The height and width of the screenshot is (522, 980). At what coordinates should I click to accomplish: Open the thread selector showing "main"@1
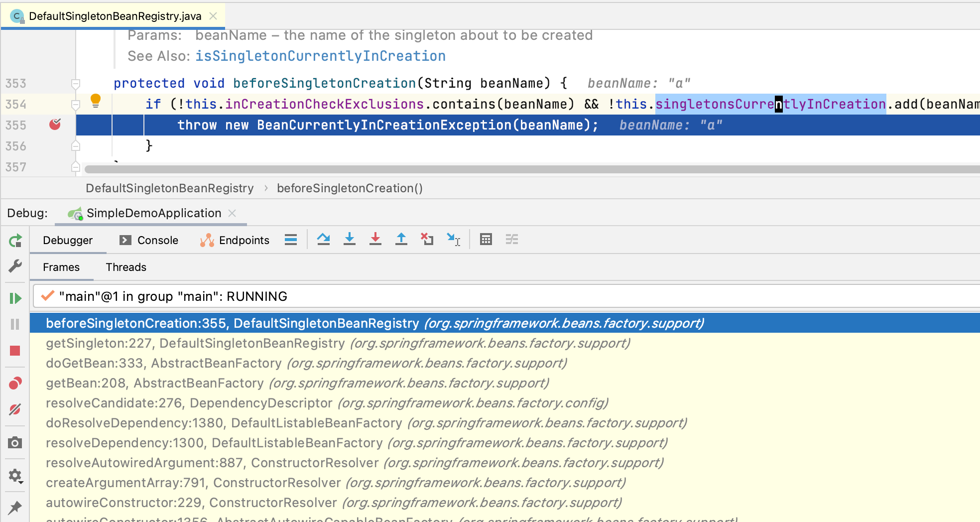point(506,296)
